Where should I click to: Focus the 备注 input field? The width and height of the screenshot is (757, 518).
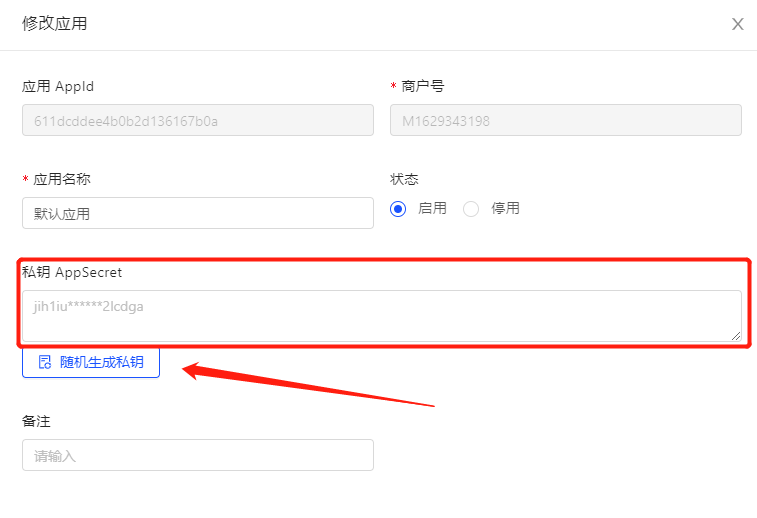pyautogui.click(x=197, y=455)
